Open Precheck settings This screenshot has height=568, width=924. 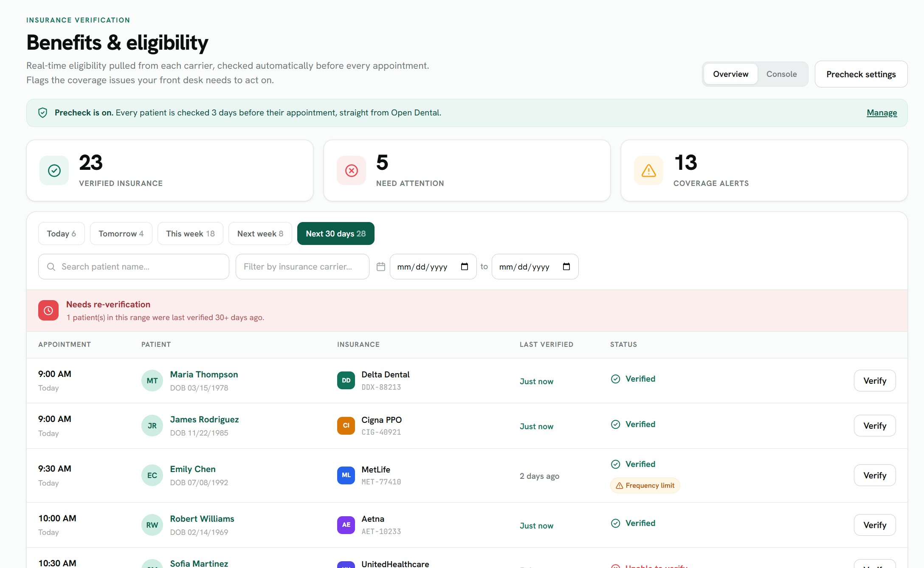[861, 74]
